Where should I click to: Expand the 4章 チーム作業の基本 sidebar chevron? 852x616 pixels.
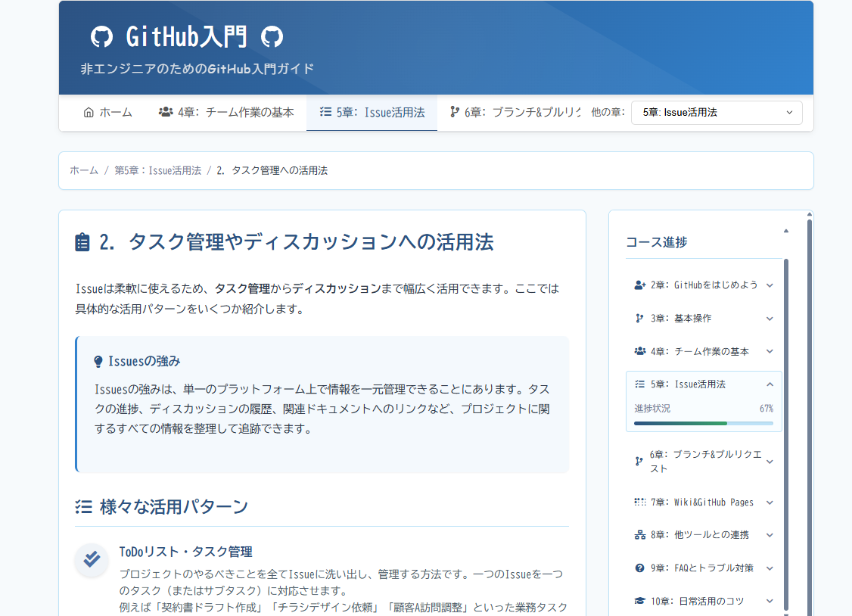770,351
